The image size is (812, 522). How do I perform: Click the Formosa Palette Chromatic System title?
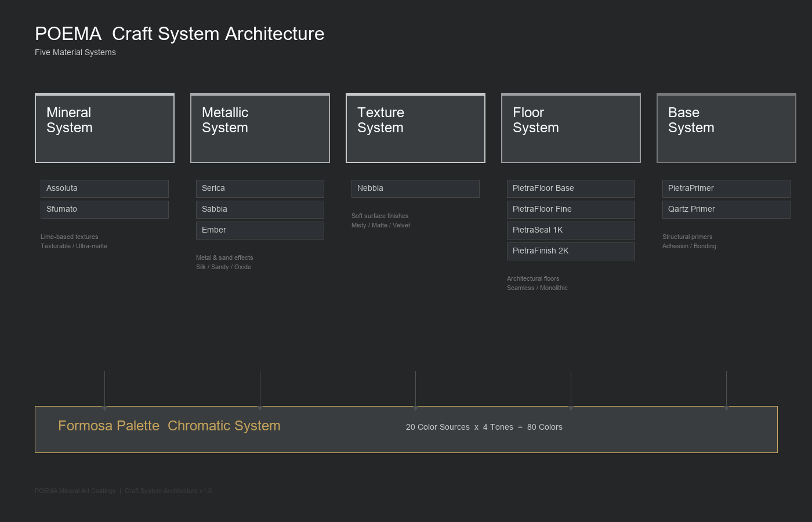(x=169, y=426)
